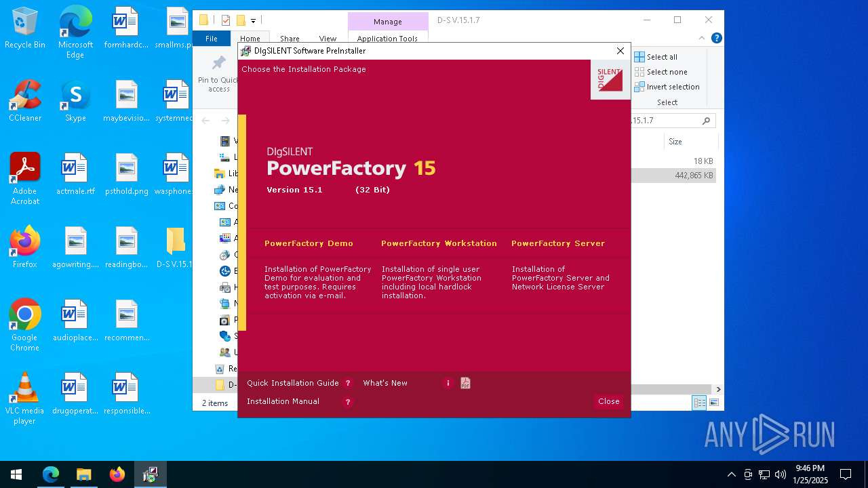The image size is (868, 488).
Task: Click Select none in Explorer ribbon
Action: (661, 72)
